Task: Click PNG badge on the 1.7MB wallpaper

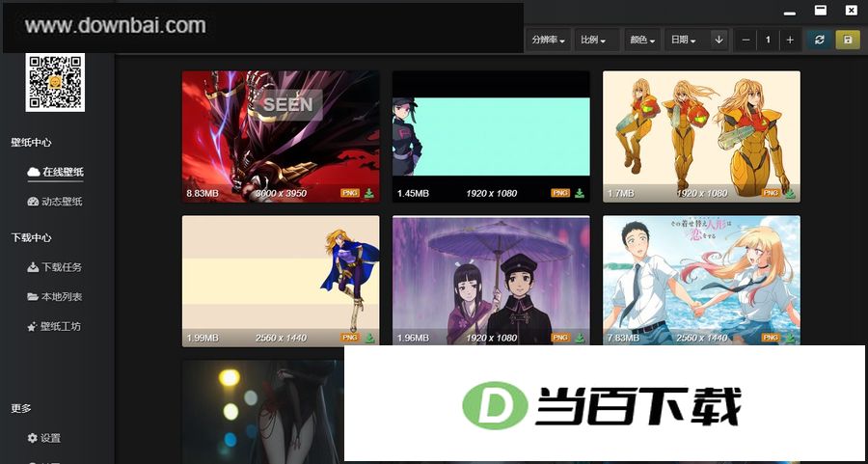Action: pyautogui.click(x=771, y=193)
